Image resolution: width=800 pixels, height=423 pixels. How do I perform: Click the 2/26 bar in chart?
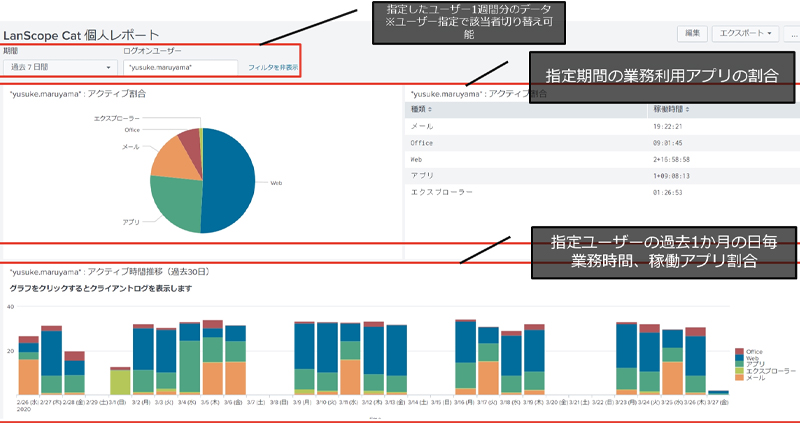29,365
